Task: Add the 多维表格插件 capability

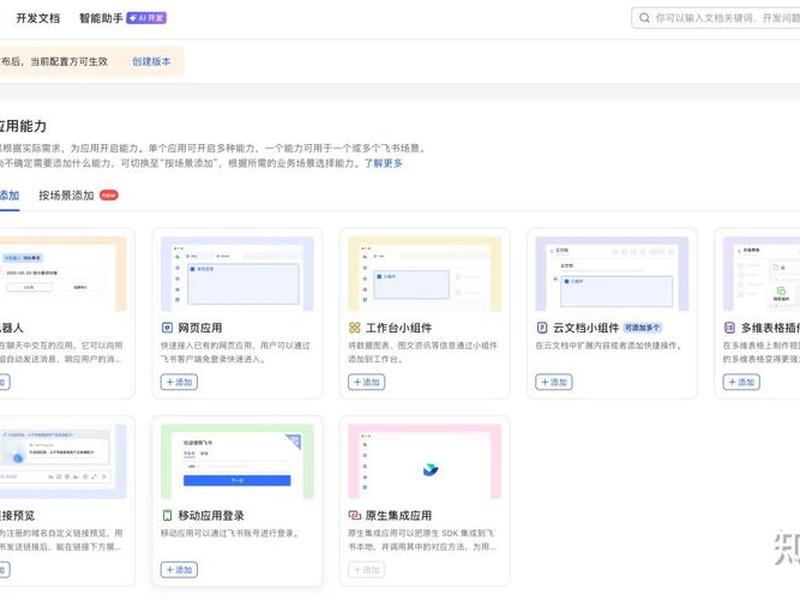Action: (x=741, y=382)
